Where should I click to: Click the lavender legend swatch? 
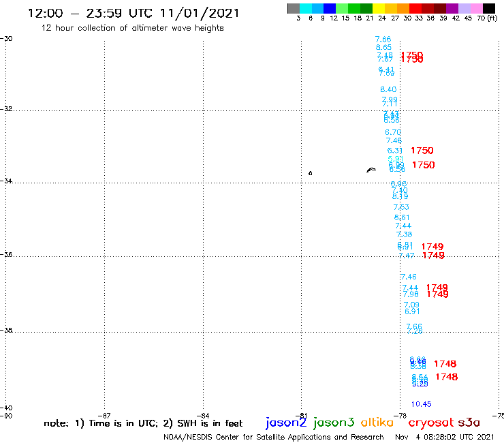[x=464, y=8]
